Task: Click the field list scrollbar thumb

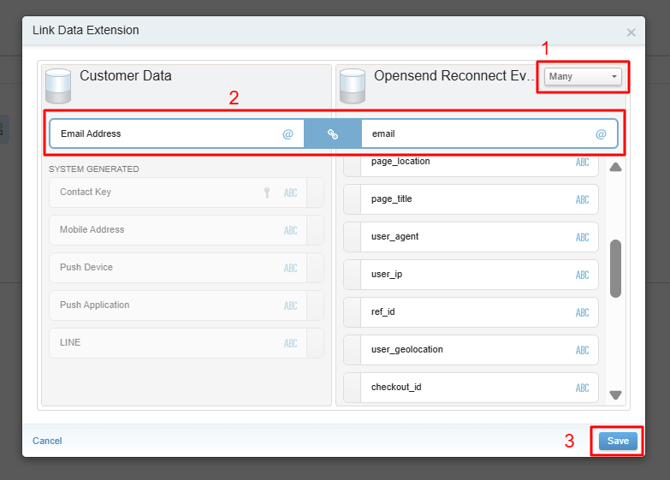Action: point(615,268)
